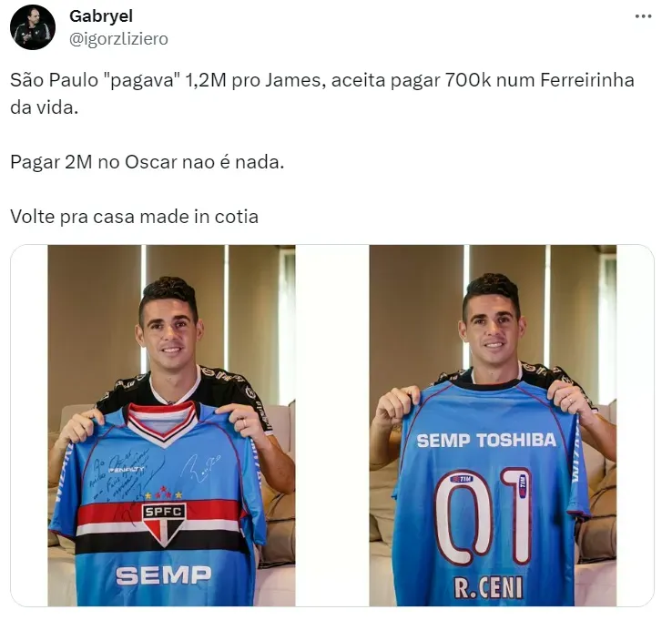Image resolution: width=672 pixels, height=620 pixels.
Task: Click the display name Gabryel
Action: (x=101, y=16)
